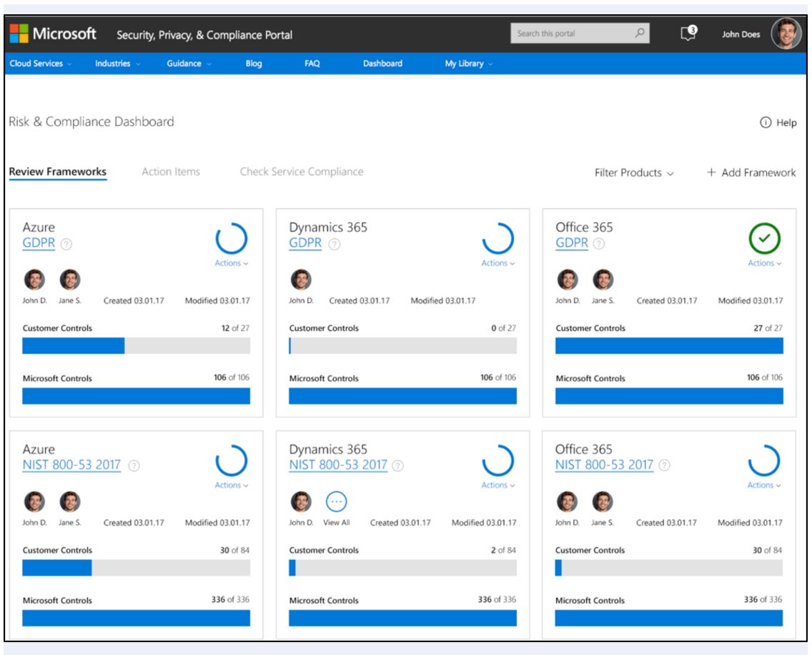
Task: Click Jane S. avatar on Azure NIST card
Action: [x=70, y=501]
